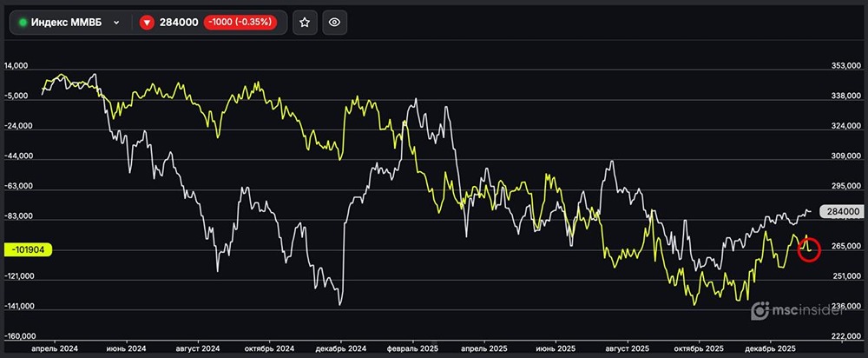The width and height of the screenshot is (868, 358).
Task: Click the -5,000 left axis label
Action: click(x=16, y=96)
